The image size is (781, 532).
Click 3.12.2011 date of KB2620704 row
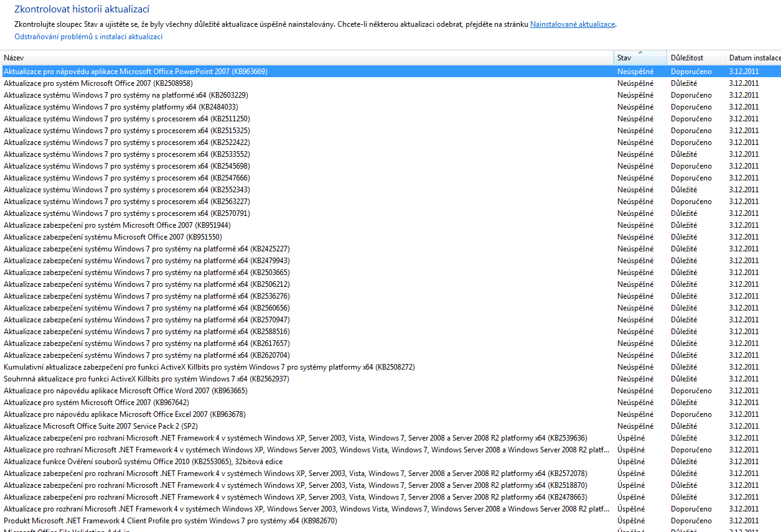(744, 355)
